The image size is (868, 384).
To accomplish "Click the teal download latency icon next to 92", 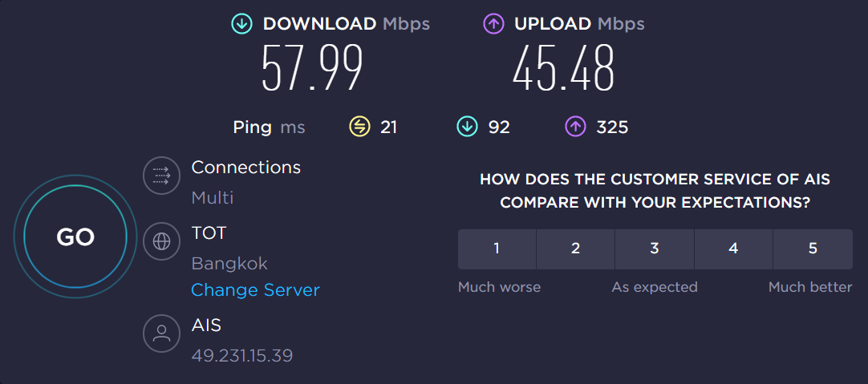I will pyautogui.click(x=467, y=127).
